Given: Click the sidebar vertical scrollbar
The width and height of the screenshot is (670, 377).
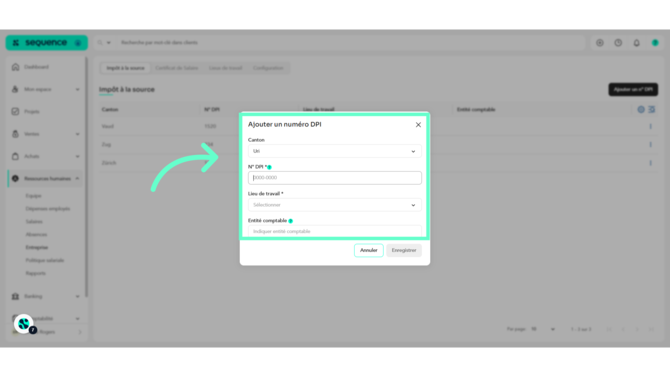Looking at the screenshot, I should click(x=86, y=177).
